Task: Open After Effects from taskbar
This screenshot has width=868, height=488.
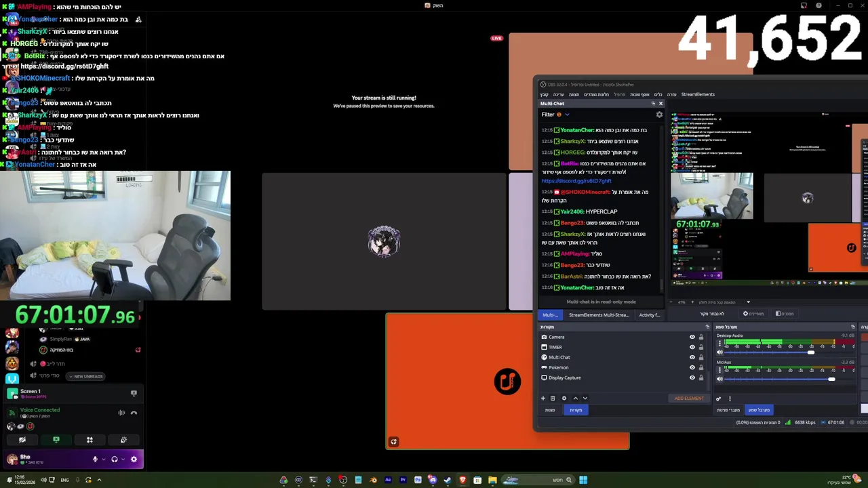Action: pyautogui.click(x=388, y=480)
